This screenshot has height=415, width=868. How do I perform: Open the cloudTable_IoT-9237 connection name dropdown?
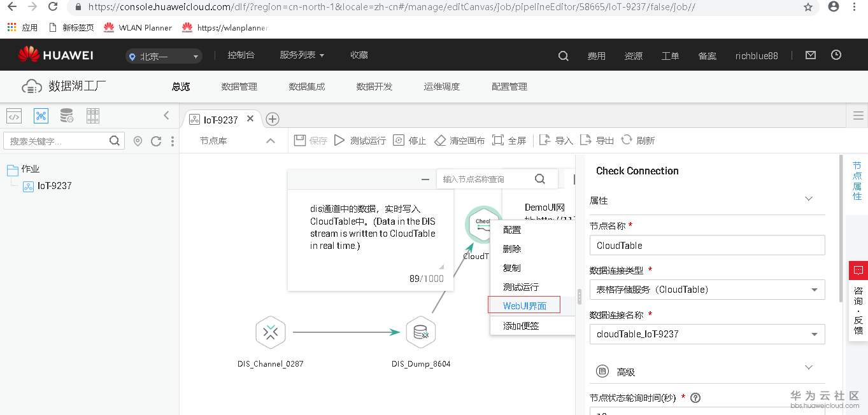pos(815,334)
